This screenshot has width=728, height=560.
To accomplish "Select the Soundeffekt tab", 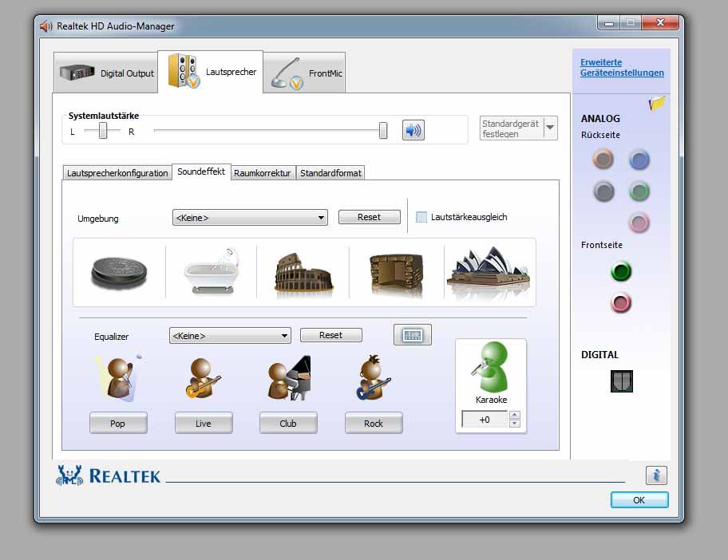I will click(x=201, y=172).
